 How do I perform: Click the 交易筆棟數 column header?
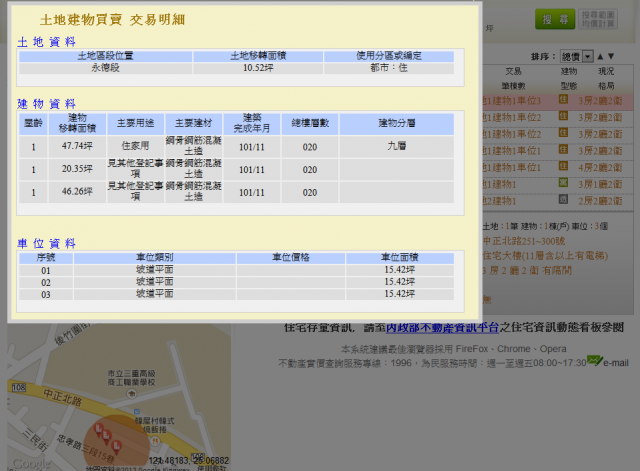click(x=513, y=78)
